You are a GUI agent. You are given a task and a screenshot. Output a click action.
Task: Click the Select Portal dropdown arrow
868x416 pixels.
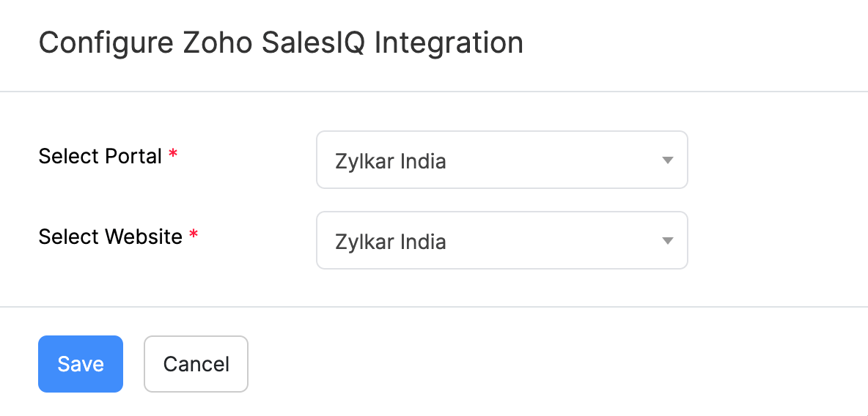click(667, 160)
